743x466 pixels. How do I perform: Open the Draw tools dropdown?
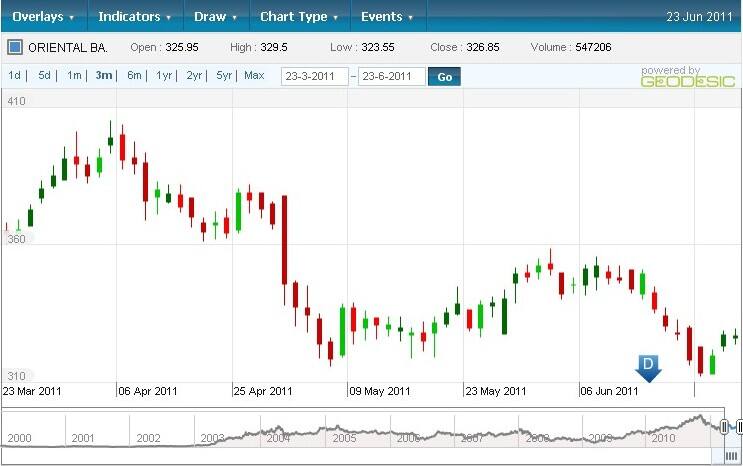[x=215, y=17]
